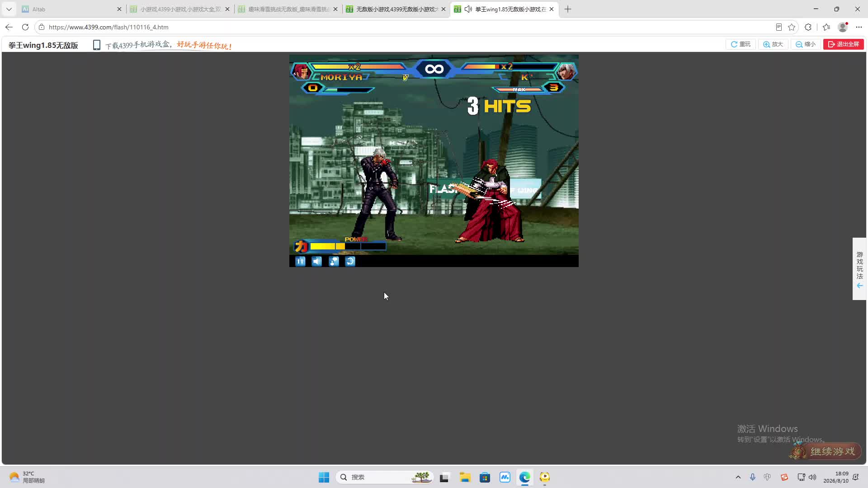Open the network status tray icon
Image resolution: width=868 pixels, height=488 pixels.
[801, 477]
